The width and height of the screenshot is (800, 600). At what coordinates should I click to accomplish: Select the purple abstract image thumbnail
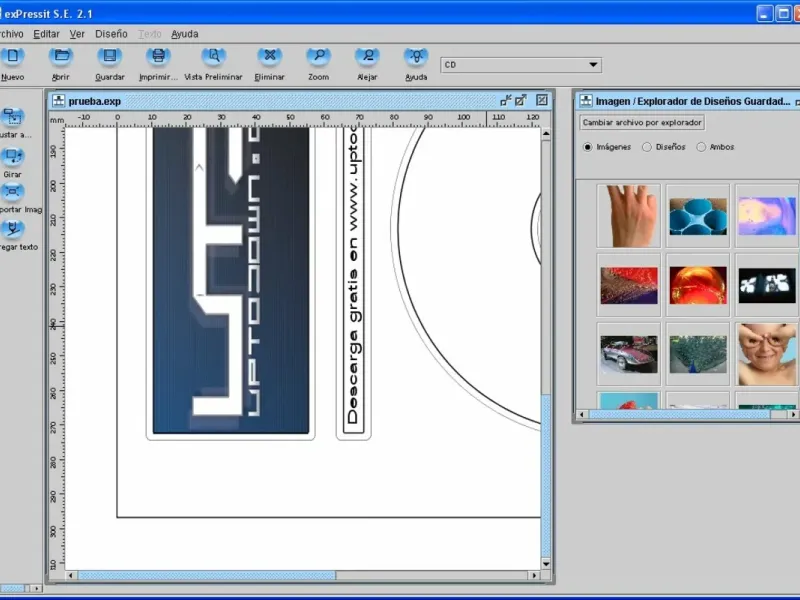coord(767,216)
